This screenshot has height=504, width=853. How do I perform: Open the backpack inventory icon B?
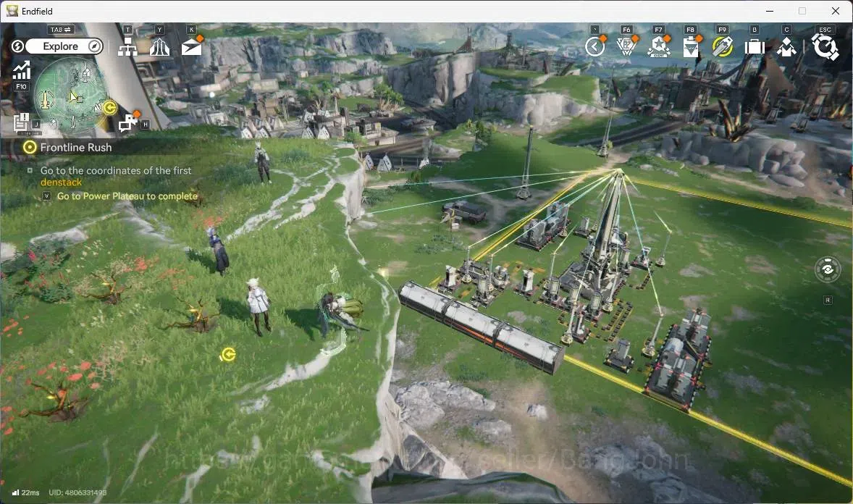pos(755,47)
